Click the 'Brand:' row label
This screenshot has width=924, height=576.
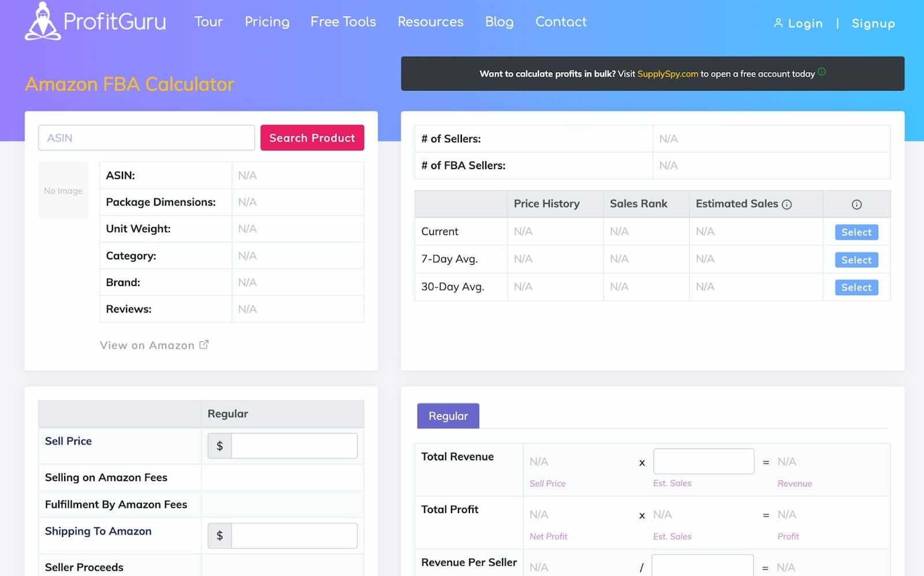123,283
